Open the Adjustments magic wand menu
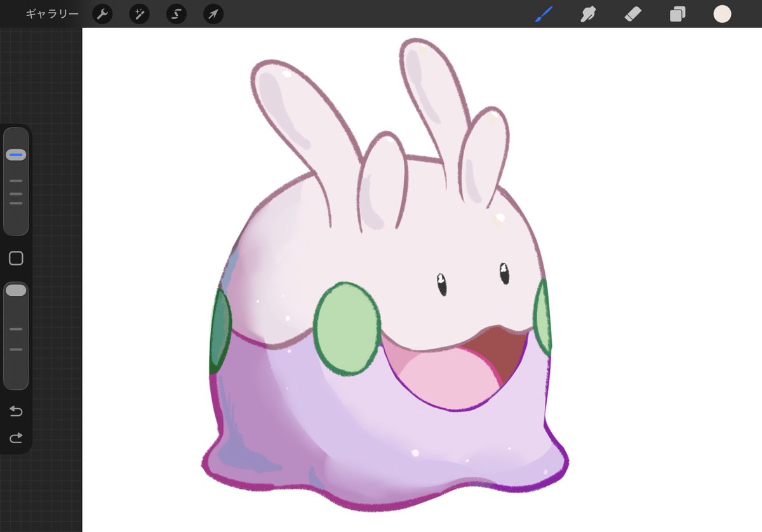Viewport: 762px width, 532px height. pyautogui.click(x=139, y=14)
